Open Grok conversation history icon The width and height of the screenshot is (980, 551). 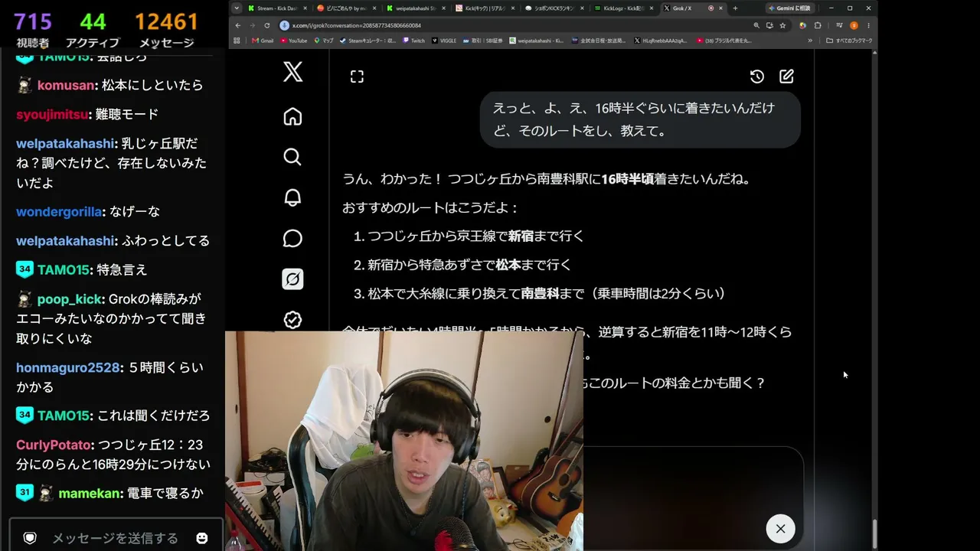tap(756, 77)
